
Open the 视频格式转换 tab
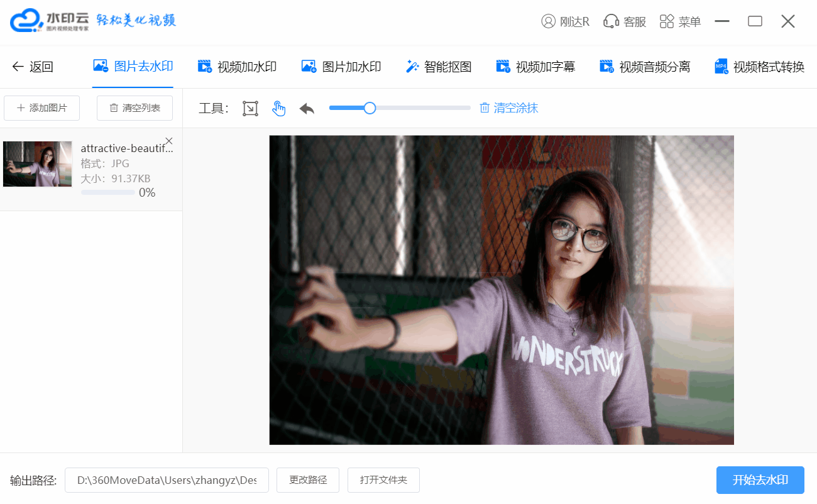click(760, 67)
